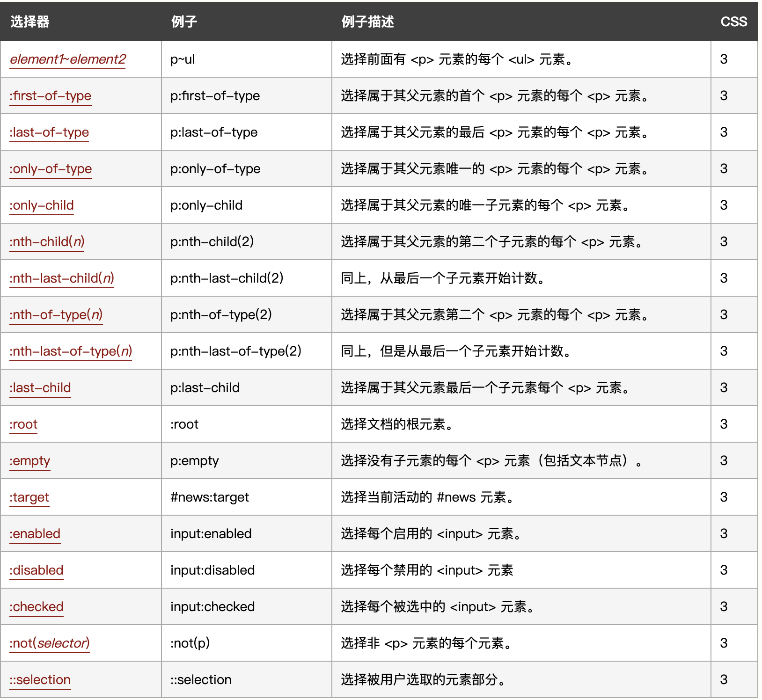Image resolution: width=762 pixels, height=700 pixels.
Task: Open the :first-of-type selector link
Action: pos(51,96)
